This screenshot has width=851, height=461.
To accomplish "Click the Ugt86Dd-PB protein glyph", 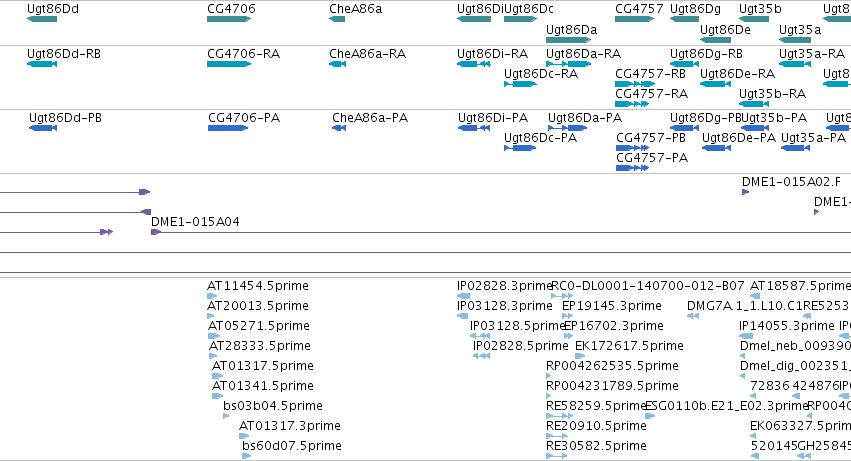I will (x=43, y=128).
